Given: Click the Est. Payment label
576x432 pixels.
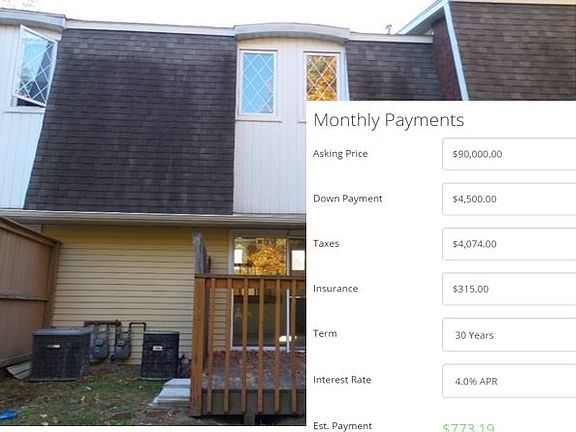Looking at the screenshot, I should point(342,426).
